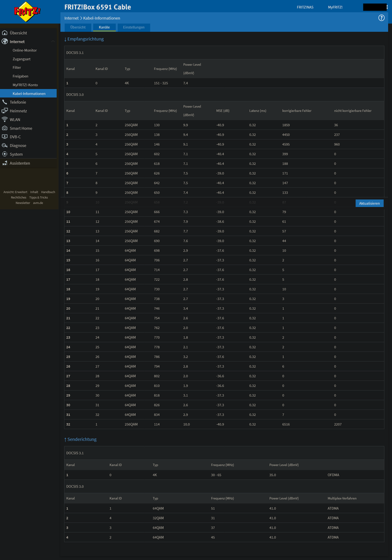The height and width of the screenshot is (560, 392).
Task: Click the Multiplex-Verfahren column header
Action: (x=342, y=498)
